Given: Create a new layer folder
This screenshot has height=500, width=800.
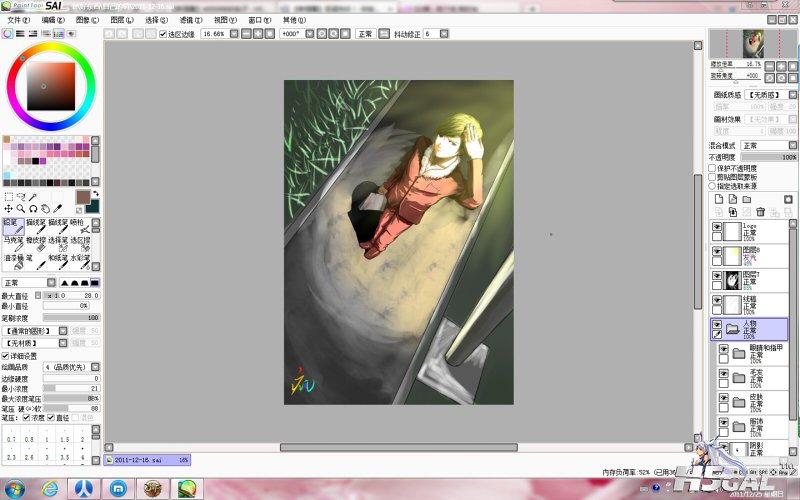Looking at the screenshot, I should 746,199.
